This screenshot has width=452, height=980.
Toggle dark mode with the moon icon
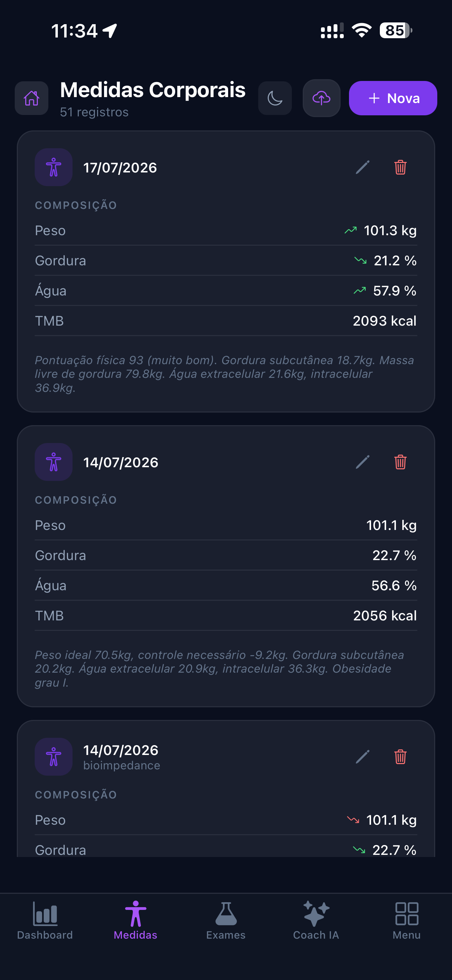pyautogui.click(x=275, y=98)
